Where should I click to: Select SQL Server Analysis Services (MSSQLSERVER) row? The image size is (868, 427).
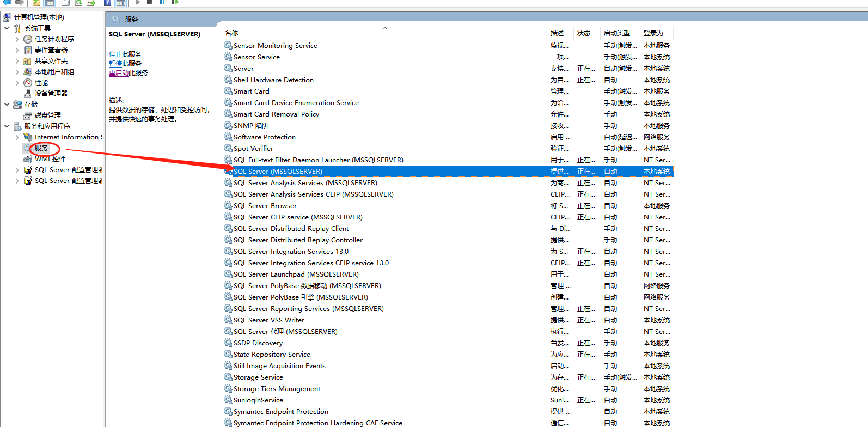[448, 182]
